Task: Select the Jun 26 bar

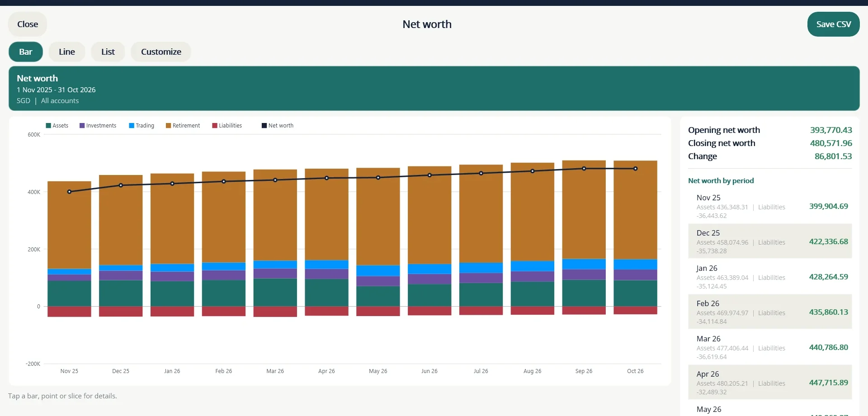Action: tap(429, 241)
